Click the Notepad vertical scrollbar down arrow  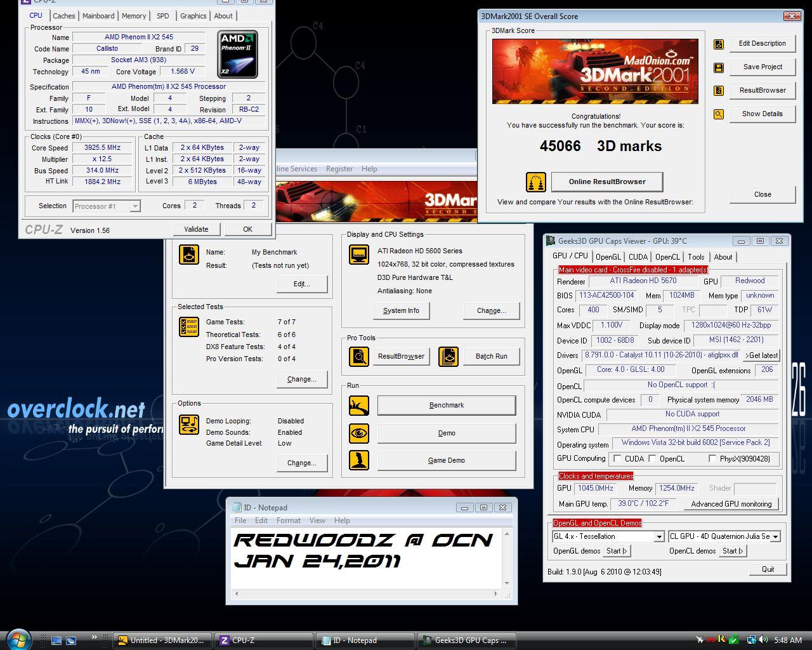click(507, 583)
